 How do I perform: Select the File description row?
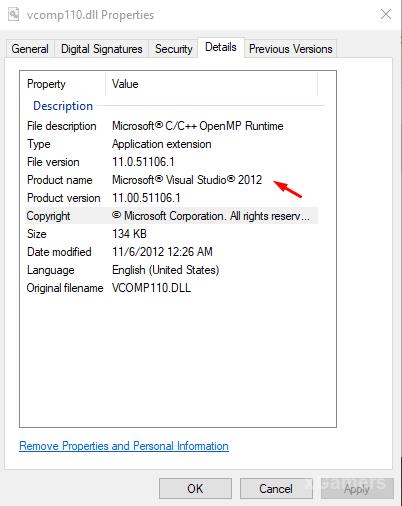172,126
